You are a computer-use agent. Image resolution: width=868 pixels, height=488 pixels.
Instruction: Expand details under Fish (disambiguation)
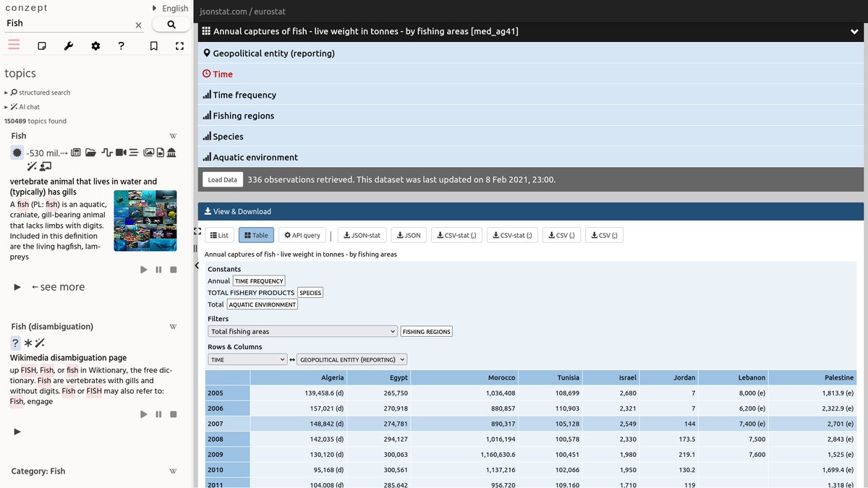click(17, 432)
